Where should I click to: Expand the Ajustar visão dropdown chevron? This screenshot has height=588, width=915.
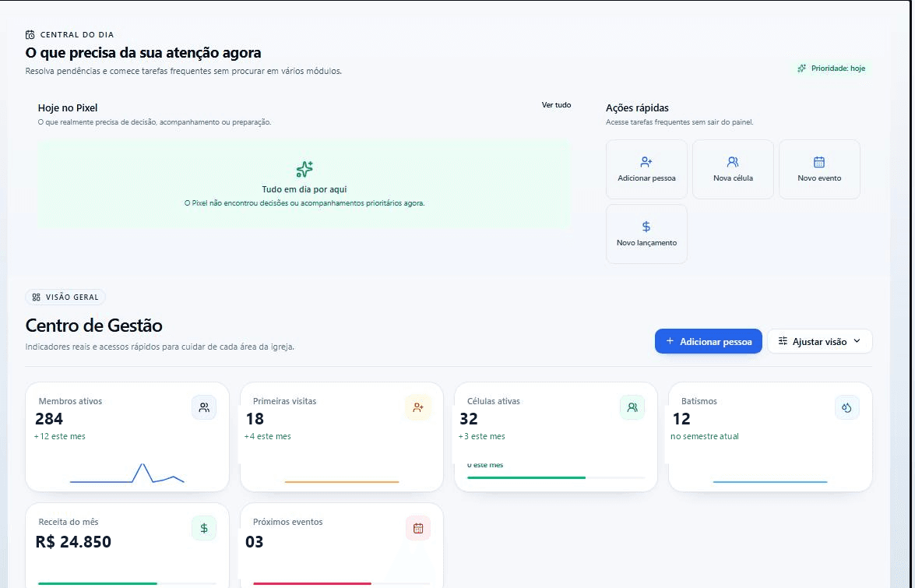857,341
